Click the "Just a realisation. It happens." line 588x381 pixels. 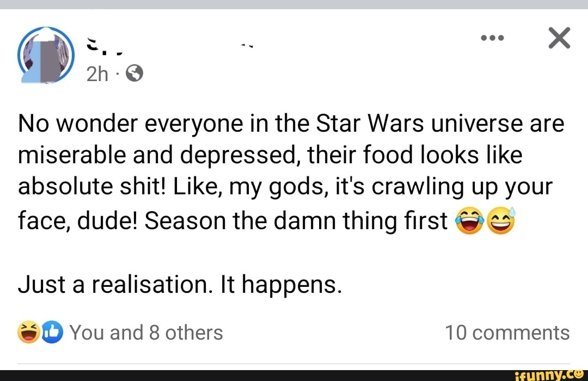coord(180,284)
